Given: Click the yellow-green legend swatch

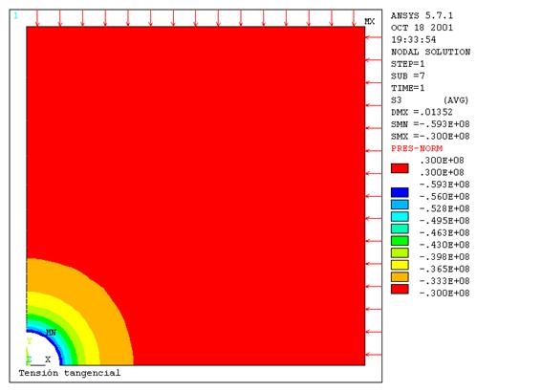Looking at the screenshot, I should point(400,252).
